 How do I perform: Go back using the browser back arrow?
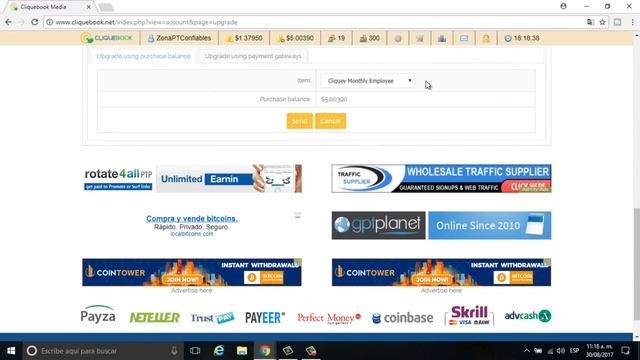tap(9, 22)
